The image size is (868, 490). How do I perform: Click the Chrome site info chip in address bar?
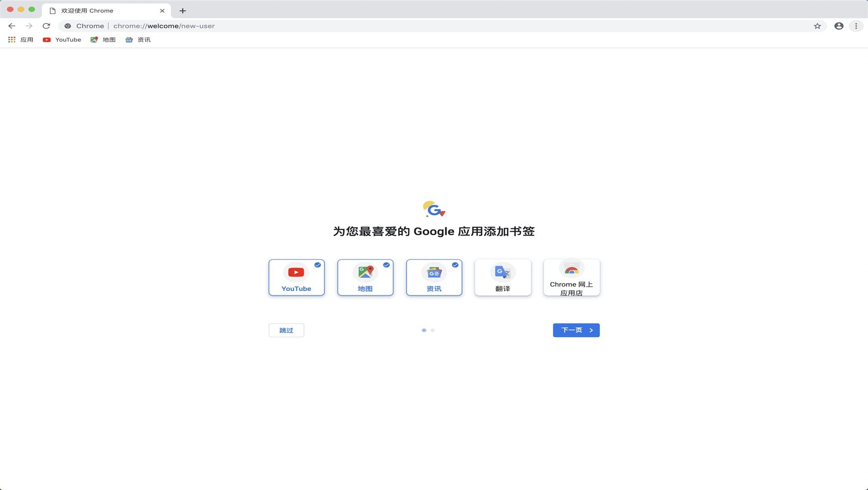84,26
